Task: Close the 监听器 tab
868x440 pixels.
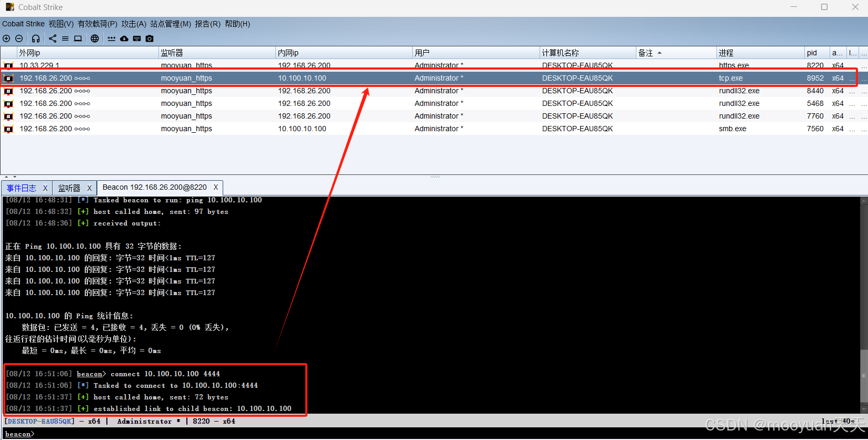Action: pos(89,188)
